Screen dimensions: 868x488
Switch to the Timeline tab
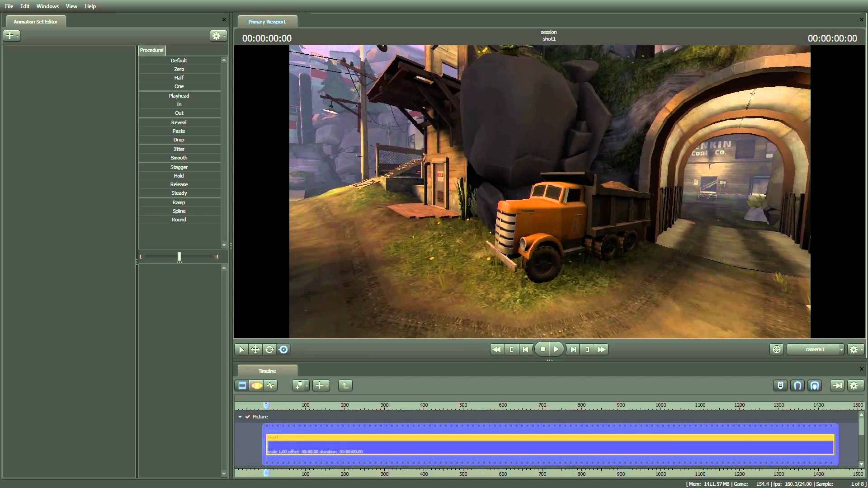[267, 371]
